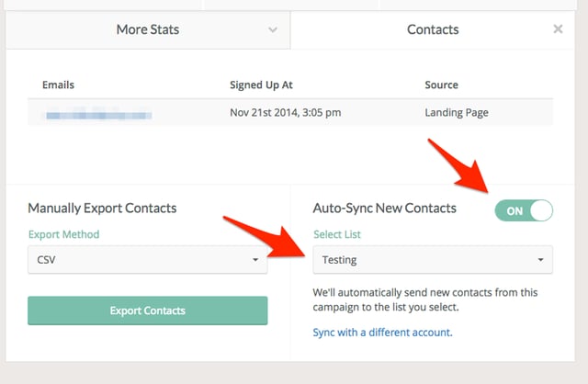Click the Source column header
The image size is (588, 384).
[441, 85]
